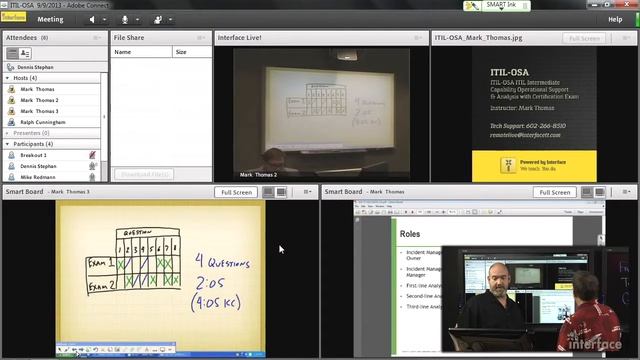Screen dimensions: 640x360
Task: Open ITIL-OSA_Mark_Thomas.jpg pod options menu
Action: click(x=626, y=38)
